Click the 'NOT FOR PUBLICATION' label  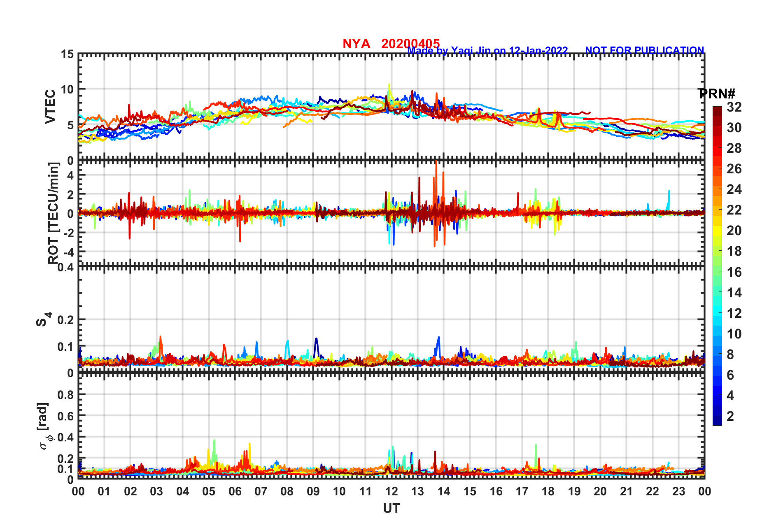coord(645,50)
